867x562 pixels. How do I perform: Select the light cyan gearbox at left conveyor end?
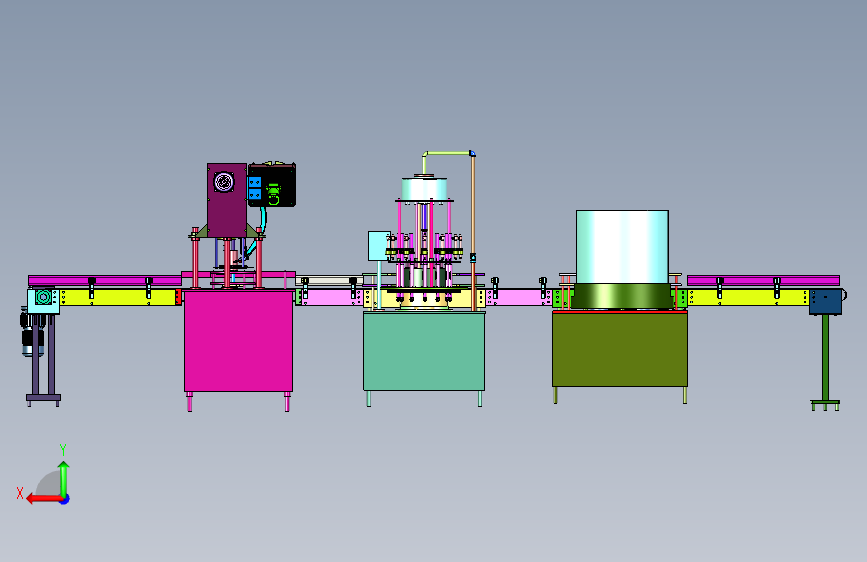click(43, 301)
